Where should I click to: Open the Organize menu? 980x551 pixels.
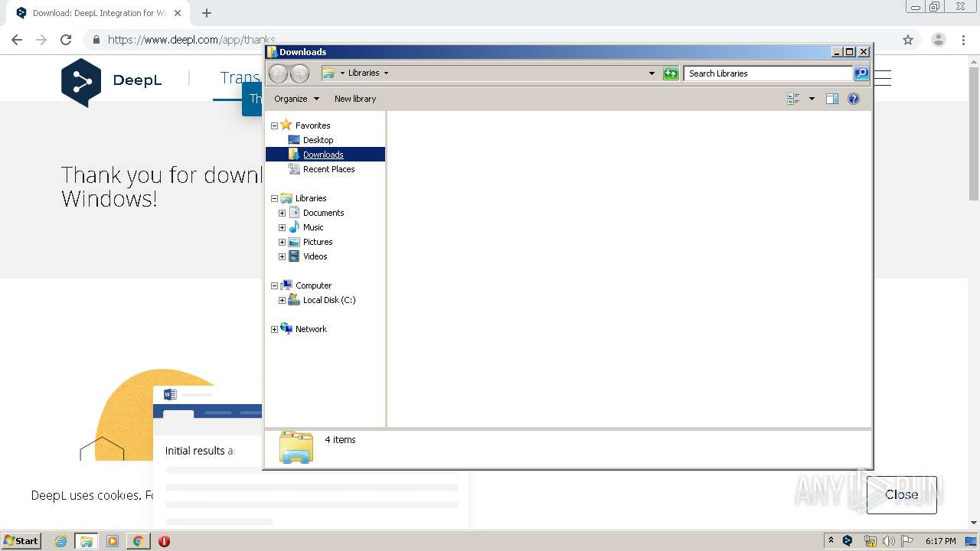point(296,99)
